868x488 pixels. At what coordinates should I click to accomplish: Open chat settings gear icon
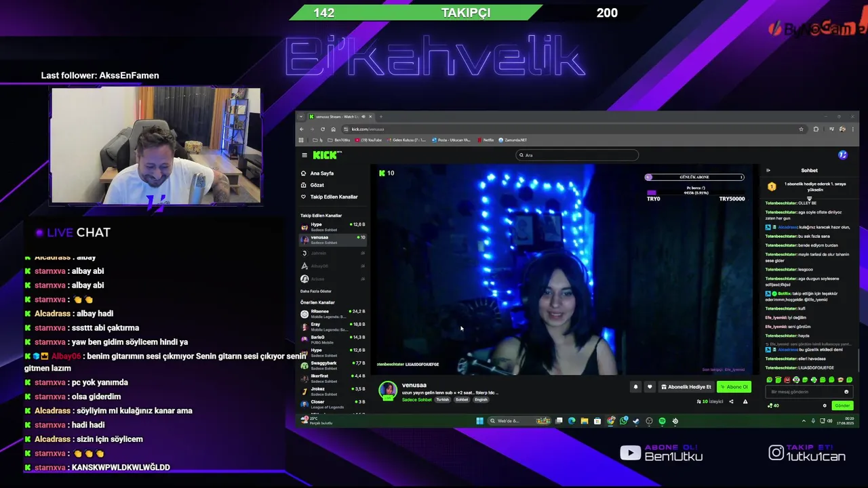pyautogui.click(x=825, y=405)
